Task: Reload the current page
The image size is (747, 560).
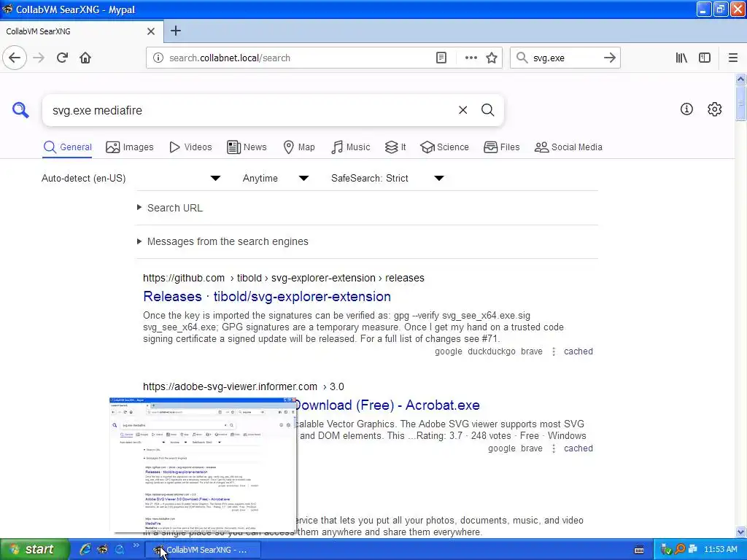Action: tap(62, 58)
